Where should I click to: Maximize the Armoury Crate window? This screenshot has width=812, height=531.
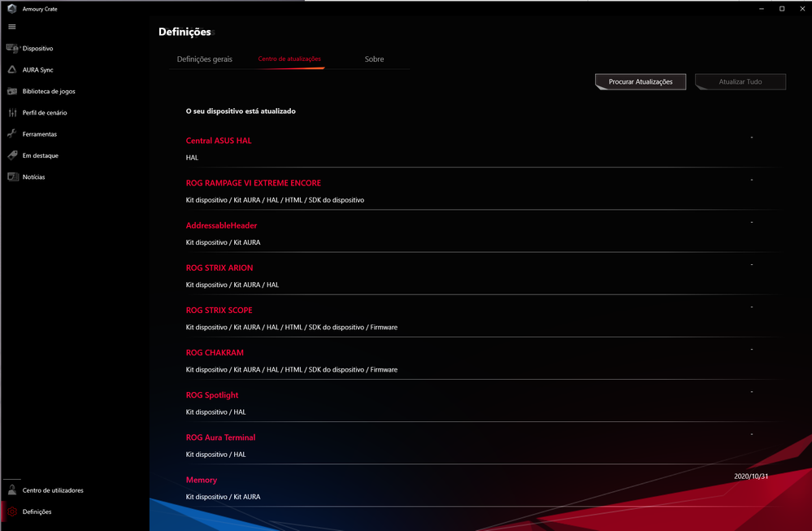782,9
